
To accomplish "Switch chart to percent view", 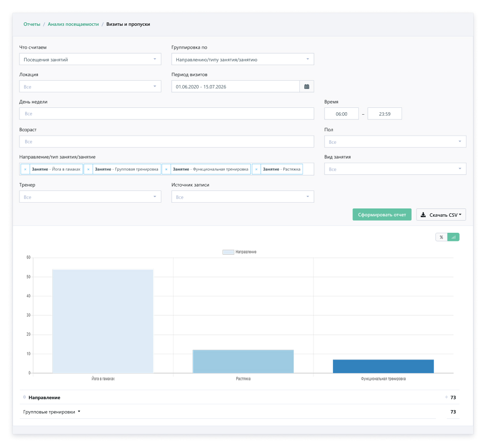I will (x=441, y=237).
